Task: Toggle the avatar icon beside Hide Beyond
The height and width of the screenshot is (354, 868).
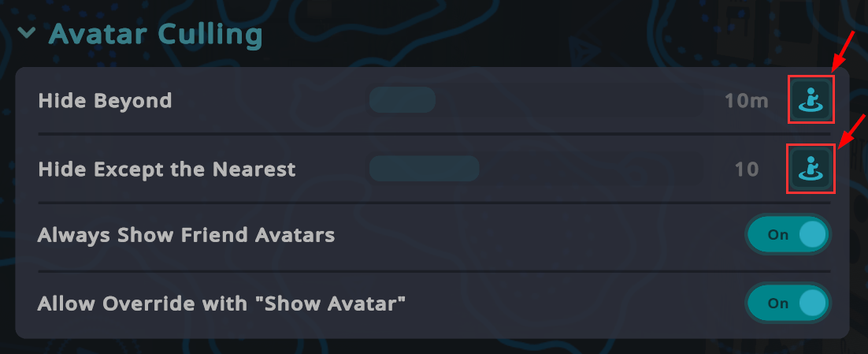Action: click(811, 101)
